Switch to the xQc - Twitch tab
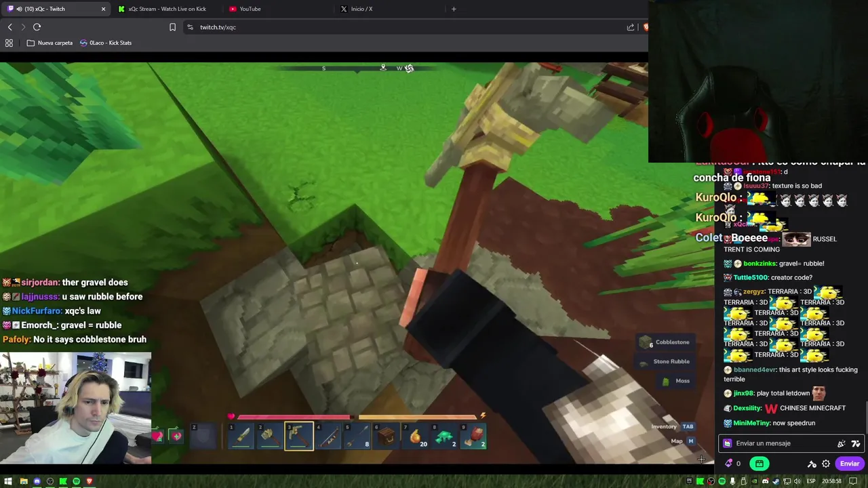 click(x=54, y=9)
